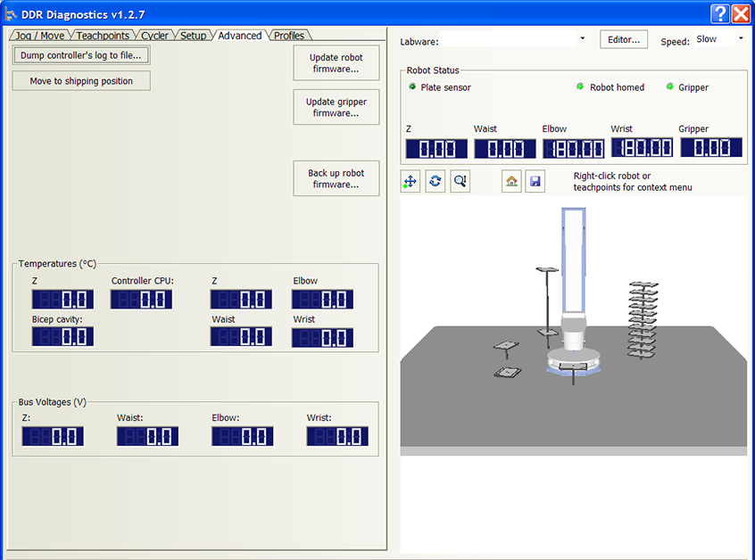Expand the Speed dropdown
Viewport: 755px width, 560px height.
pyautogui.click(x=740, y=39)
